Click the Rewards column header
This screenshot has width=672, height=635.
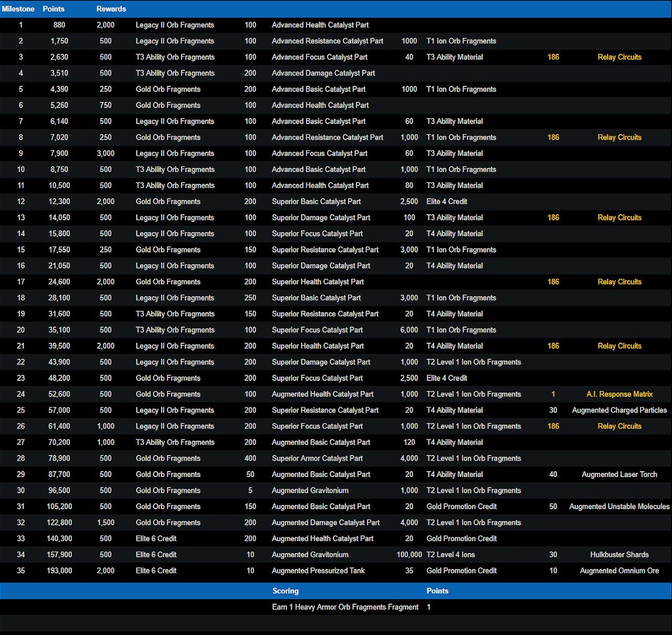111,9
